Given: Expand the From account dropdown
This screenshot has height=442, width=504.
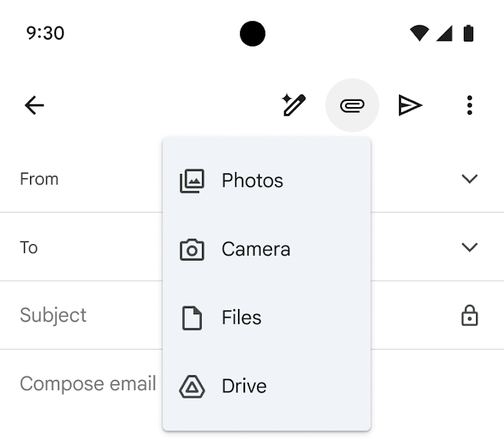Looking at the screenshot, I should (469, 179).
